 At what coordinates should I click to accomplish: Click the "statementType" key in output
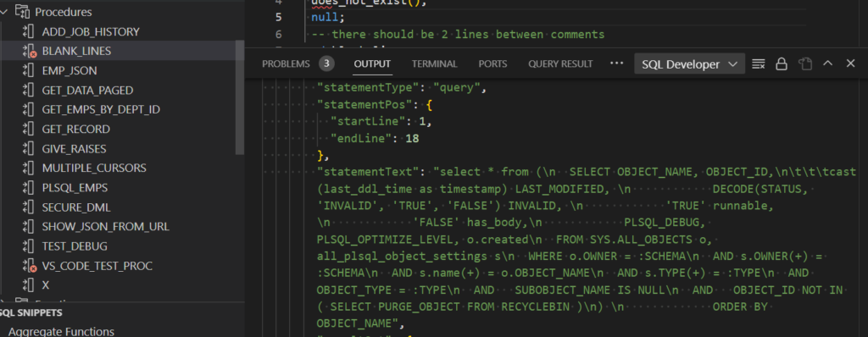pyautogui.click(x=368, y=87)
